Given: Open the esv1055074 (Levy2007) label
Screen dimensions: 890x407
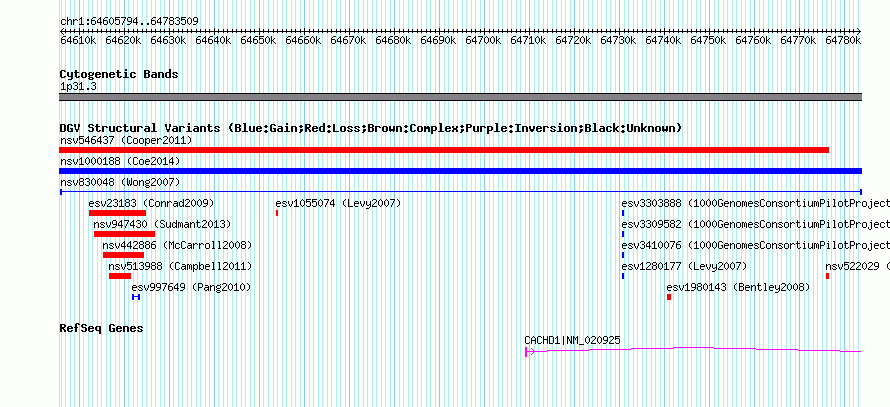Looking at the screenshot, I should (338, 203).
